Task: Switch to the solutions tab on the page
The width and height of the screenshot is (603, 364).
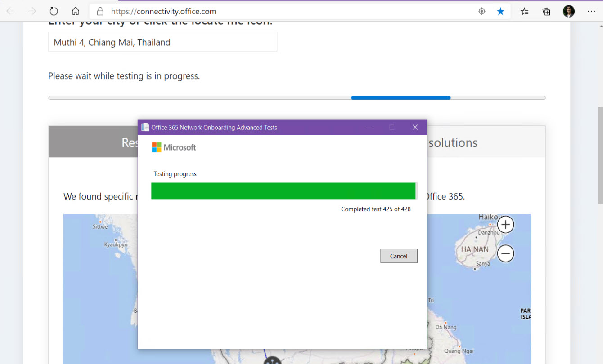Action: [x=453, y=142]
